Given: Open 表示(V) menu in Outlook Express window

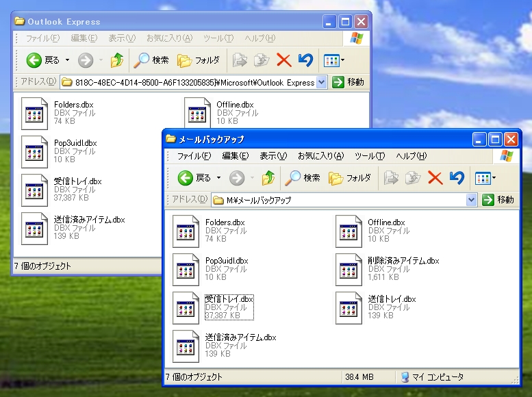Looking at the screenshot, I should coord(122,38).
